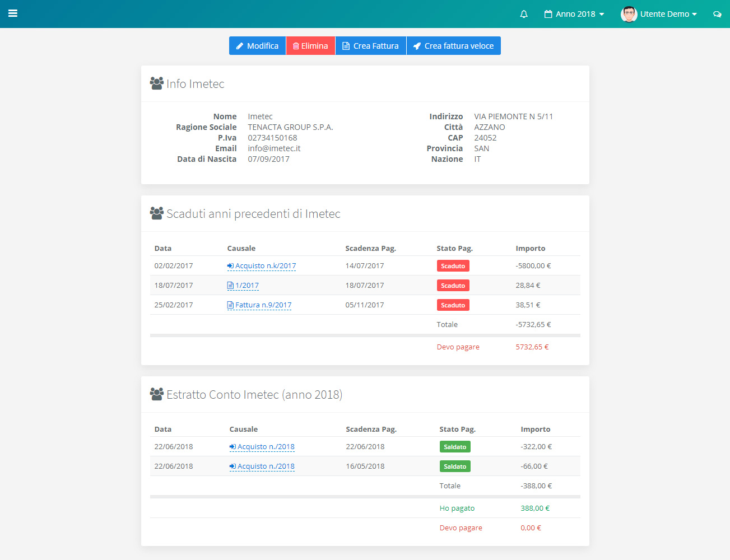Click the red Devo pagare 5732,65 € amount
730x560 pixels.
tap(532, 347)
